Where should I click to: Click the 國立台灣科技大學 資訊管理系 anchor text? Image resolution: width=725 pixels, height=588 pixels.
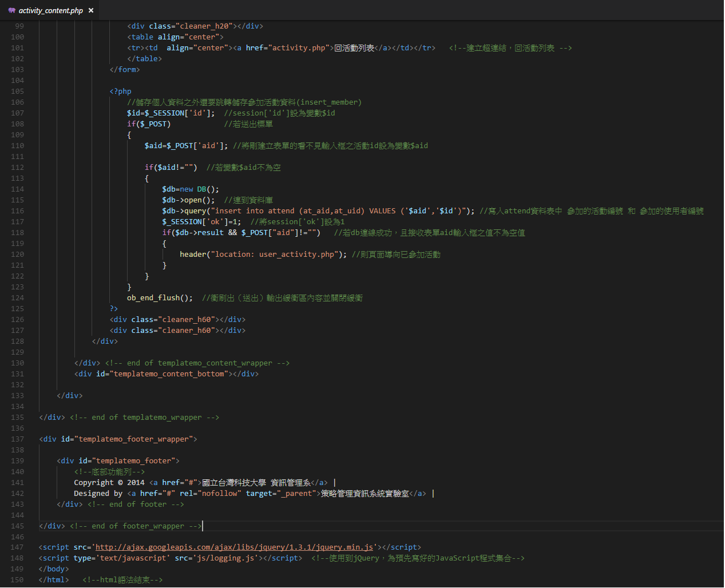coord(256,483)
